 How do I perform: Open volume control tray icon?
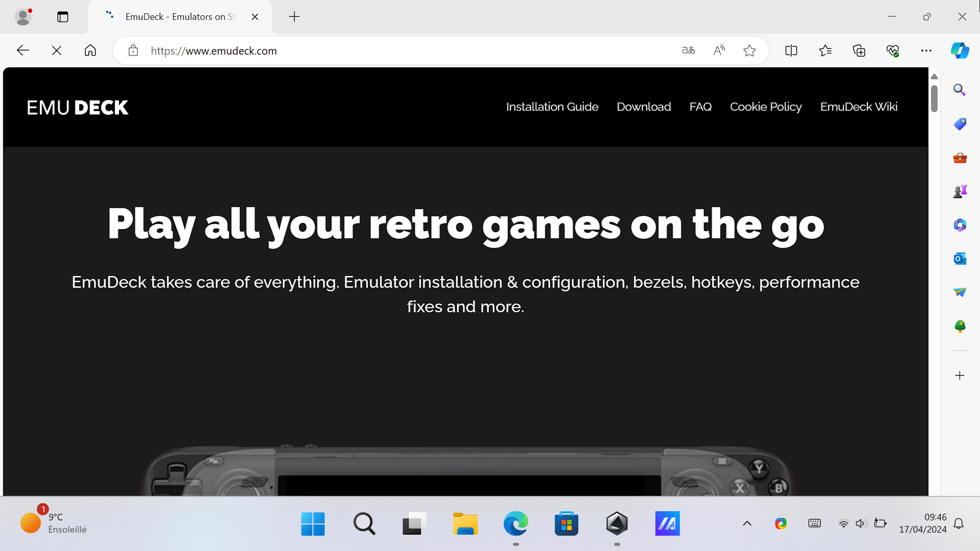tap(861, 523)
